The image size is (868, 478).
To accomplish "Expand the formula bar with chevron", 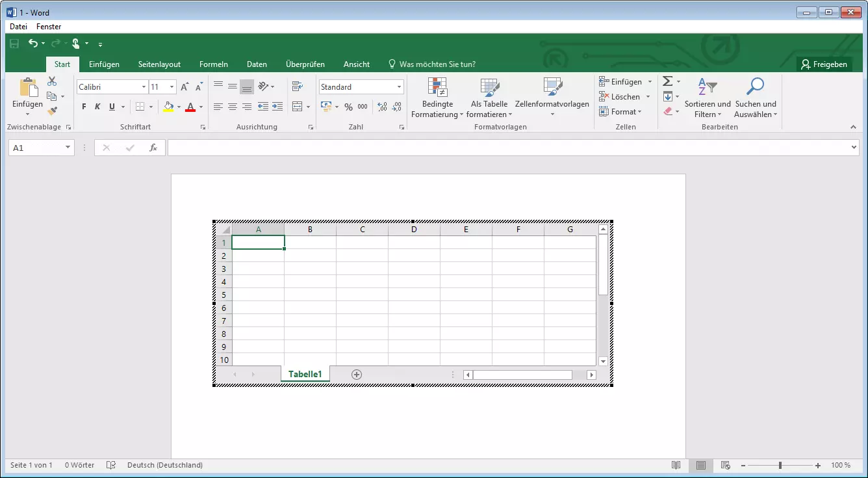I will (x=854, y=148).
